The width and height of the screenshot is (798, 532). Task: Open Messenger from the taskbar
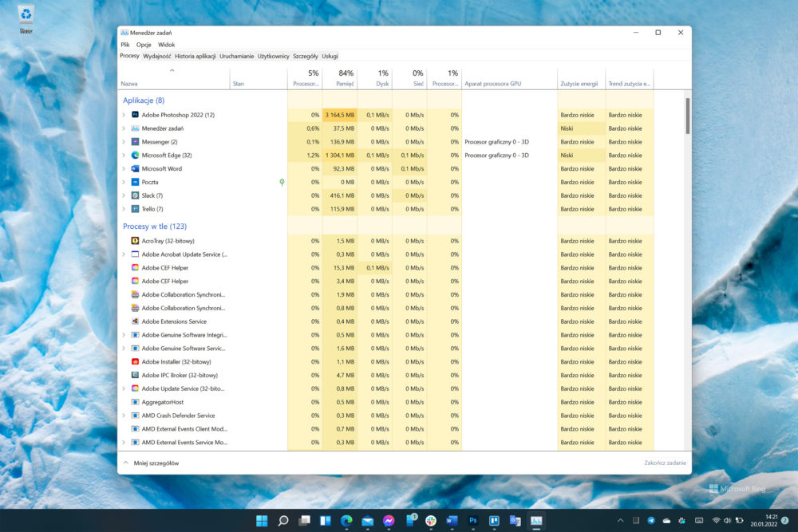point(389,520)
